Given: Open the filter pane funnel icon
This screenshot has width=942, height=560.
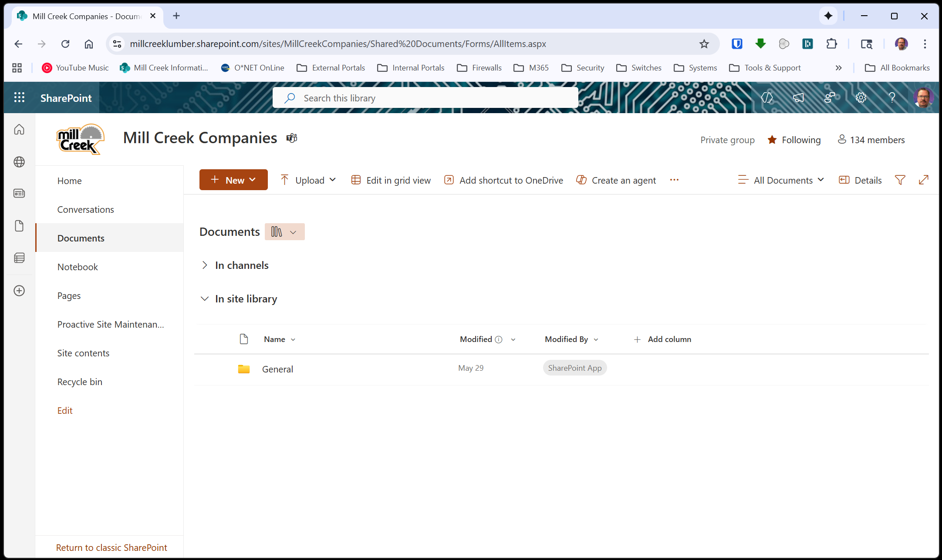Looking at the screenshot, I should tap(900, 180).
